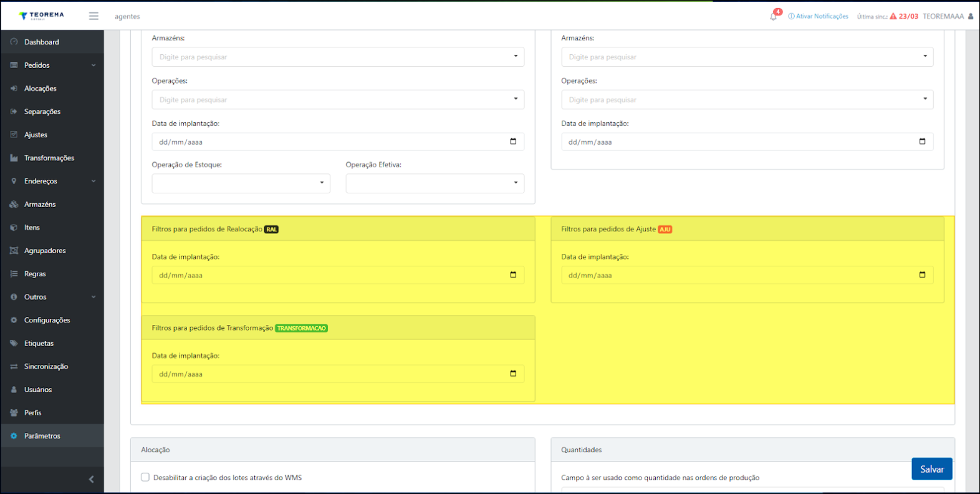Collapse sidebar with left chevron icon
The image size is (980, 494).
(91, 479)
